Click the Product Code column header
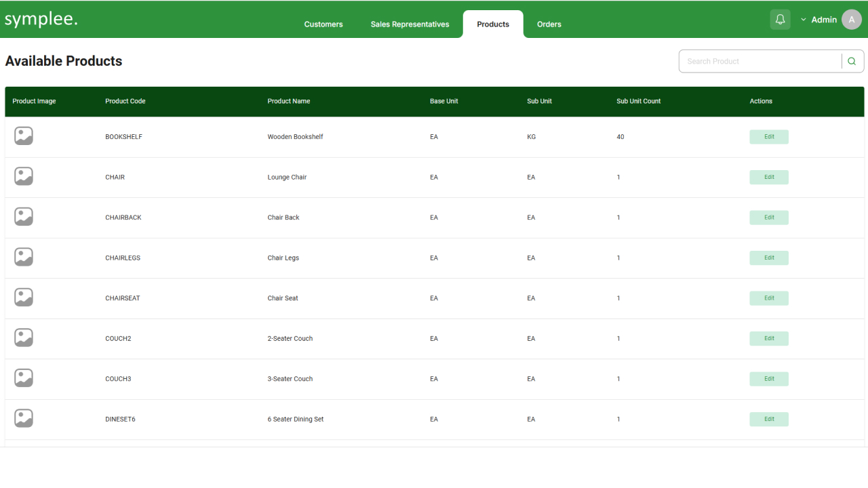Screen dimensions: 868x488 pyautogui.click(x=125, y=101)
